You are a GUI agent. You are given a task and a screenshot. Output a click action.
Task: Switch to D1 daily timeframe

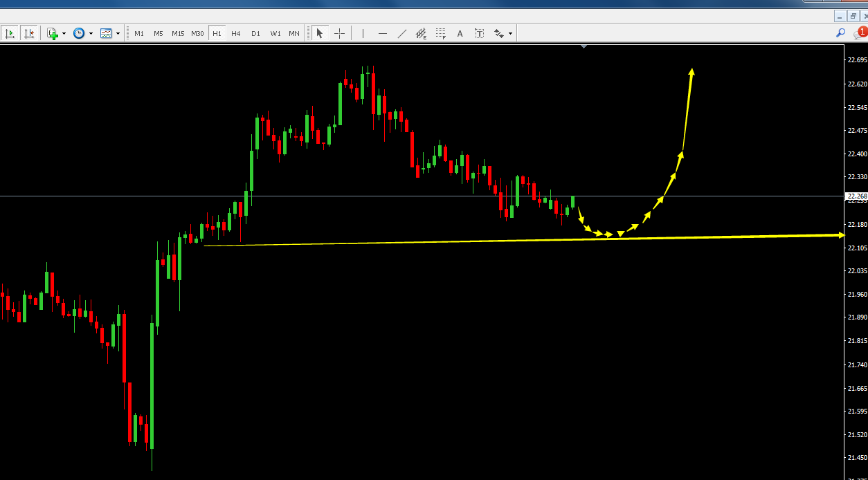coord(255,33)
